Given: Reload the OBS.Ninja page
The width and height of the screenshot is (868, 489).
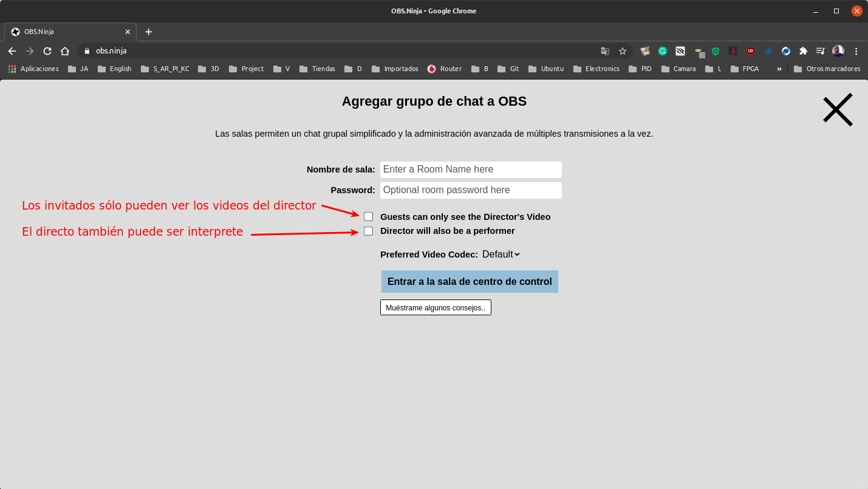Looking at the screenshot, I should (47, 51).
